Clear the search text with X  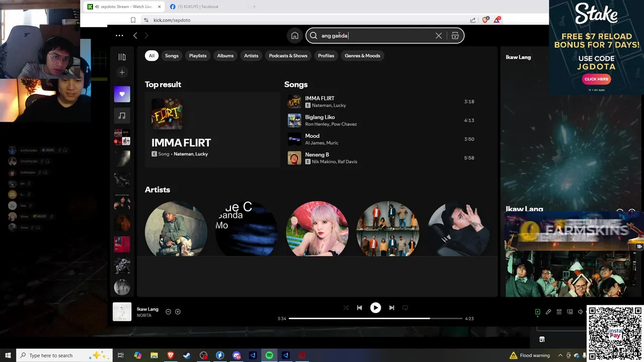(x=439, y=36)
